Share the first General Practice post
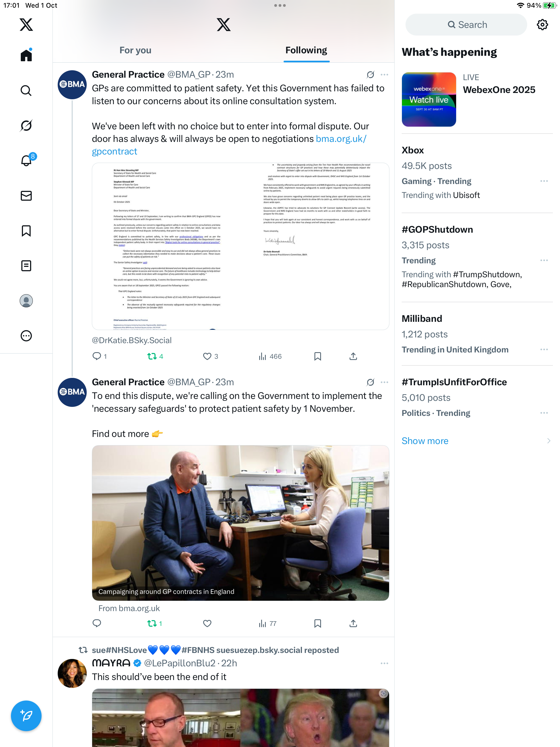This screenshot has width=560, height=747. pos(353,356)
